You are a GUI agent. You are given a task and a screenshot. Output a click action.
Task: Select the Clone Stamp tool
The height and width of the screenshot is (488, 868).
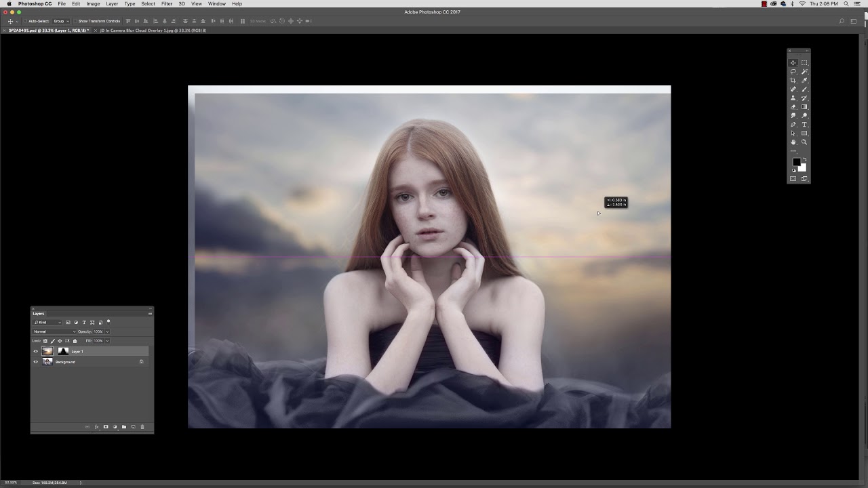click(x=793, y=98)
